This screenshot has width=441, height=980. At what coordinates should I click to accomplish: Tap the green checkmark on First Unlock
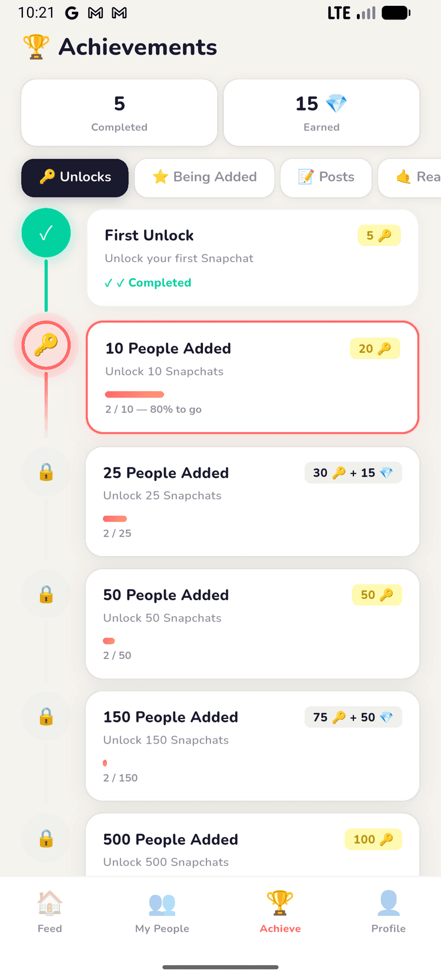click(x=46, y=233)
